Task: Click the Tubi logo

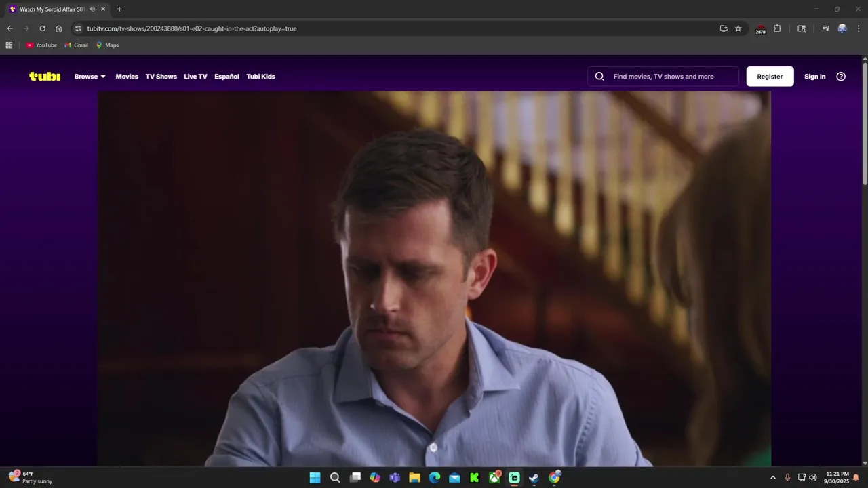Action: click(45, 77)
